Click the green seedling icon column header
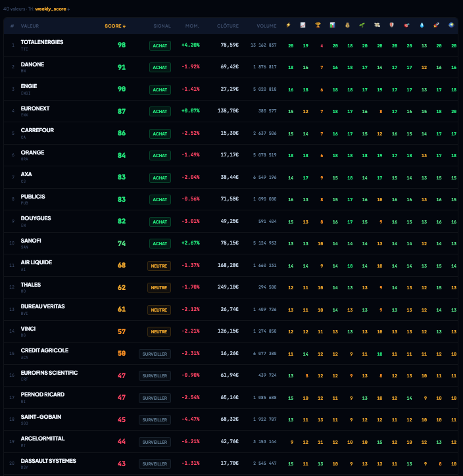463x476 pixels. coord(362,26)
